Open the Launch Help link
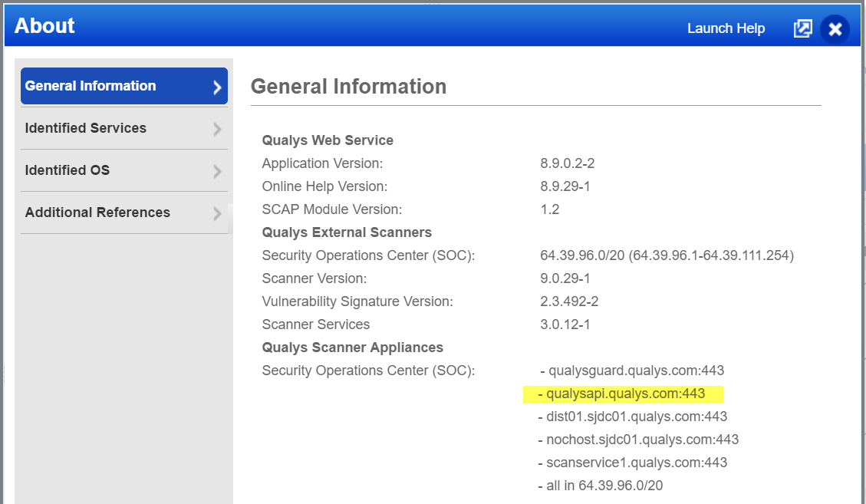This screenshot has width=866, height=504. click(x=726, y=28)
